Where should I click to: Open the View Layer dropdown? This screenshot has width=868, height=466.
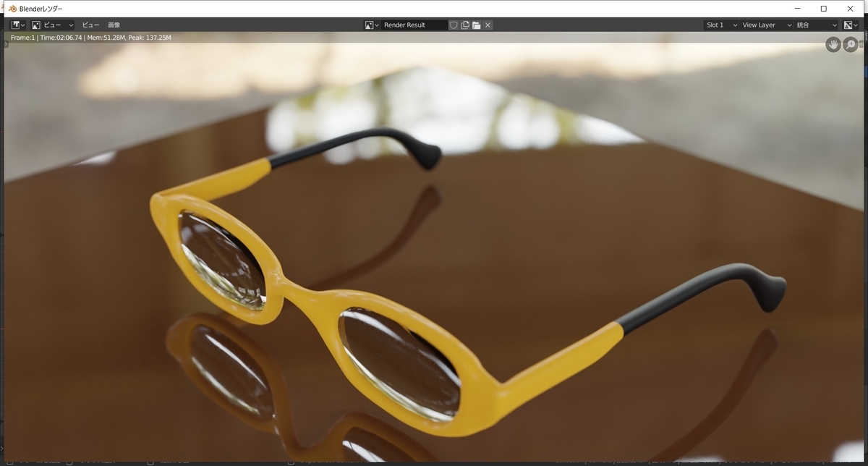tap(766, 25)
